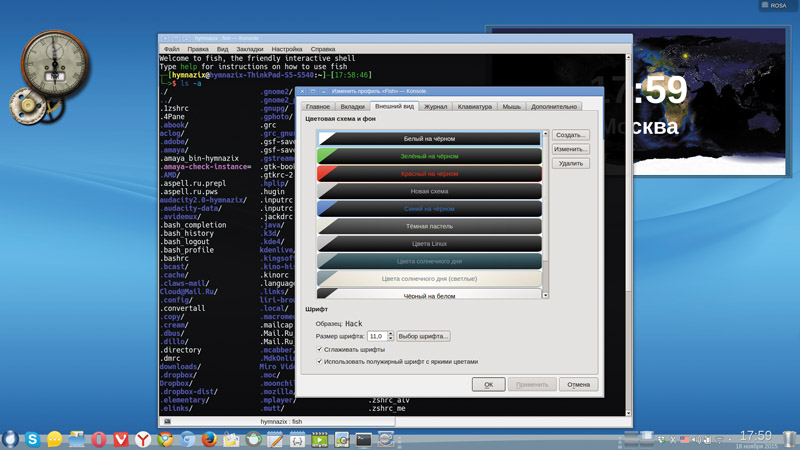Click the small gear clock widget on desktop
Viewport: 800px width, 450px height.
point(29,106)
